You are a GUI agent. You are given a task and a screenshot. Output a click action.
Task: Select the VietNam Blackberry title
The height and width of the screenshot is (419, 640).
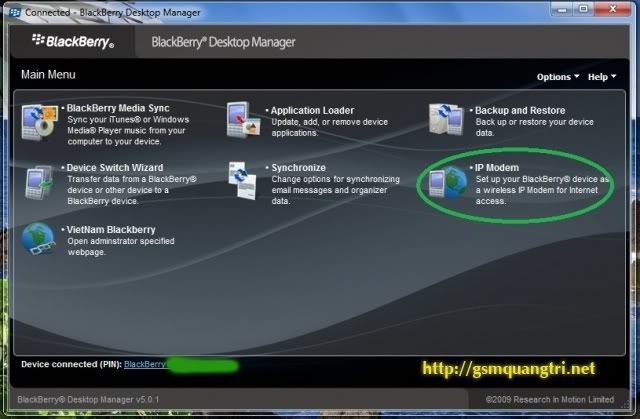[x=111, y=230]
